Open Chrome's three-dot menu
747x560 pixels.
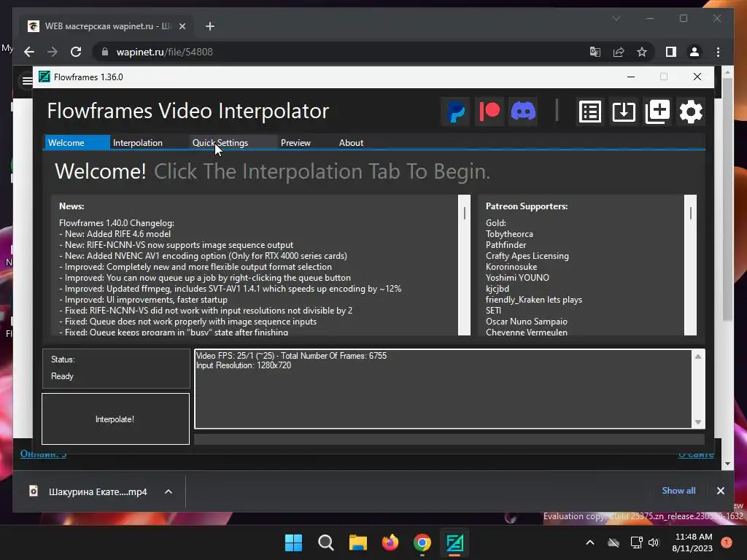point(718,52)
